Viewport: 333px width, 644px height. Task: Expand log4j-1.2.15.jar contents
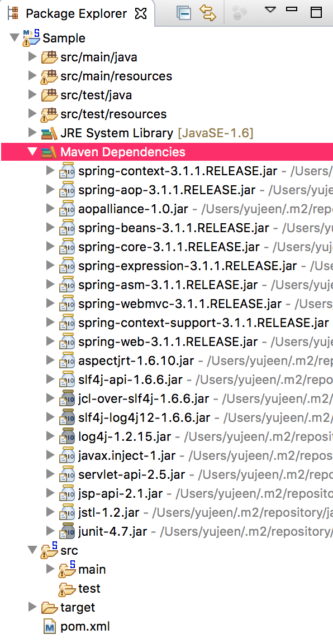tap(51, 436)
